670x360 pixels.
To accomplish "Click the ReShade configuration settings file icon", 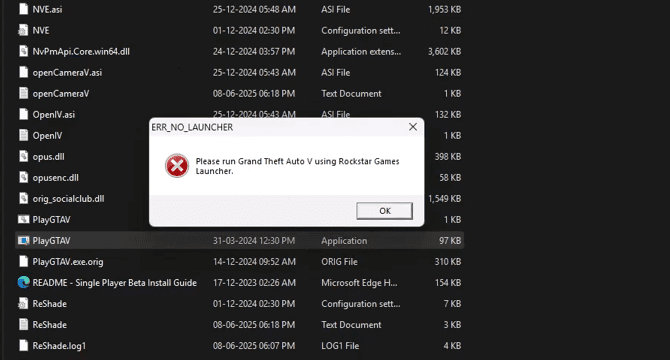I will (x=24, y=304).
